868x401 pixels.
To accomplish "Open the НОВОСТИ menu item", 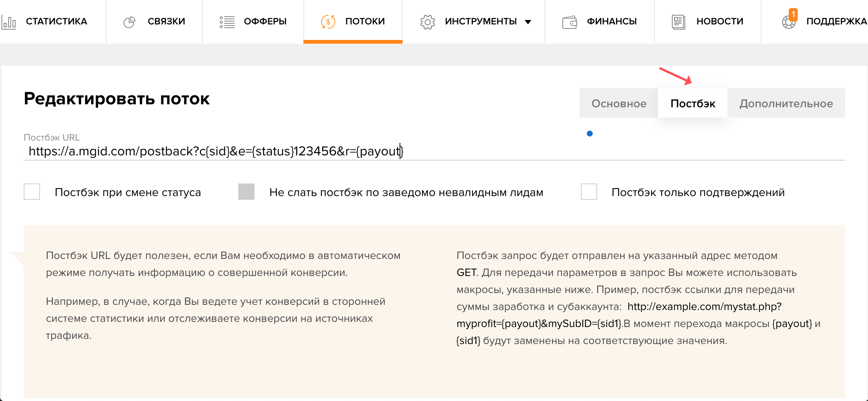I will pos(720,21).
